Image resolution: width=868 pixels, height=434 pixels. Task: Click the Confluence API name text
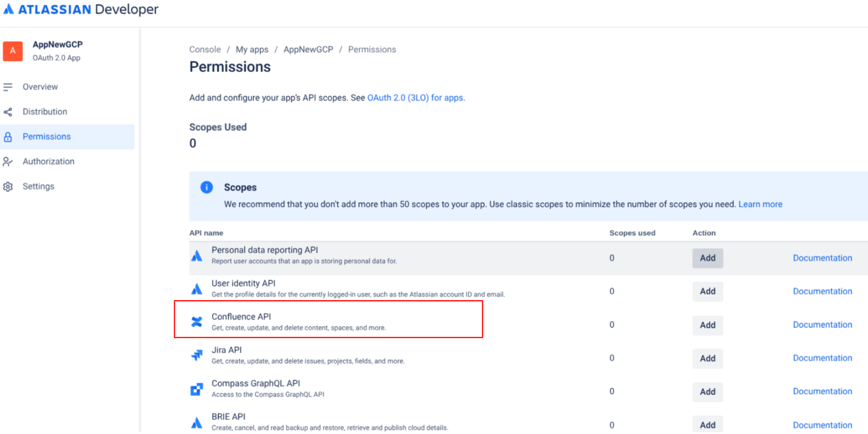[x=241, y=317]
